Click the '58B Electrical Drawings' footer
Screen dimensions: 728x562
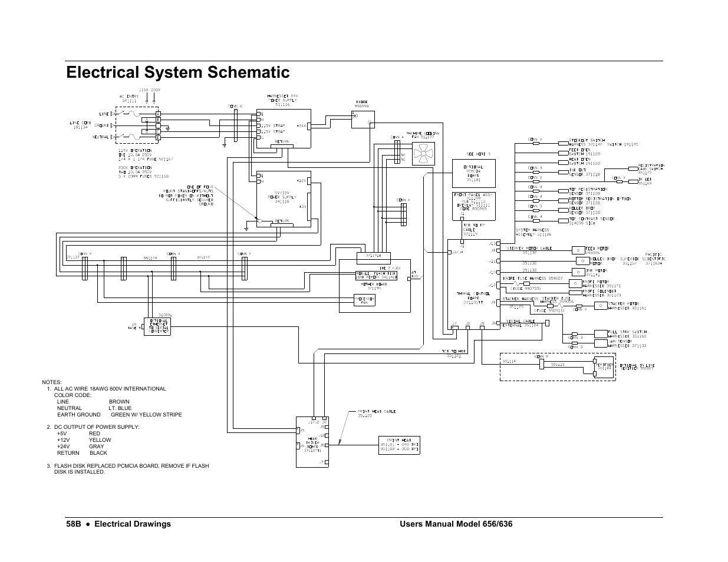118,524
